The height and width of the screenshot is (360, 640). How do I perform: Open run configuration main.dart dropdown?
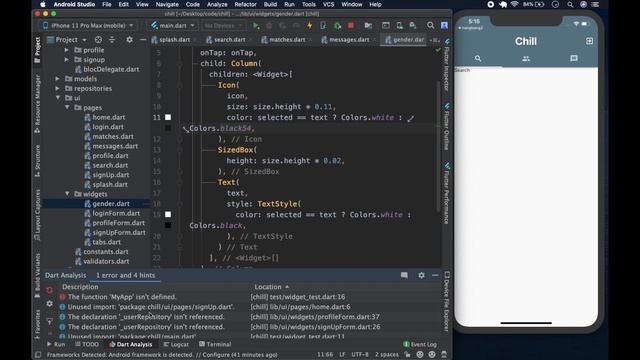[x=172, y=25]
